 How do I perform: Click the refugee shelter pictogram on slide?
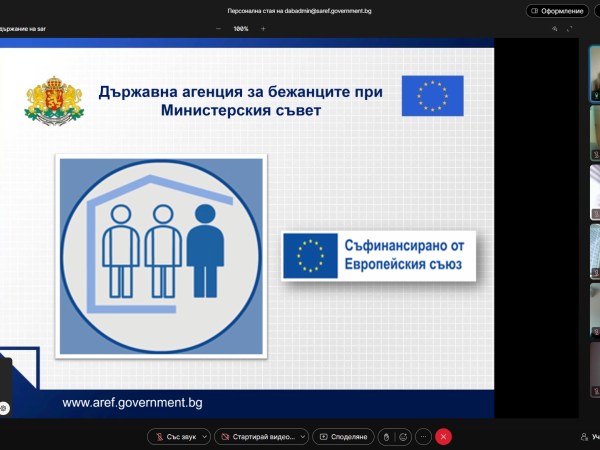[161, 256]
